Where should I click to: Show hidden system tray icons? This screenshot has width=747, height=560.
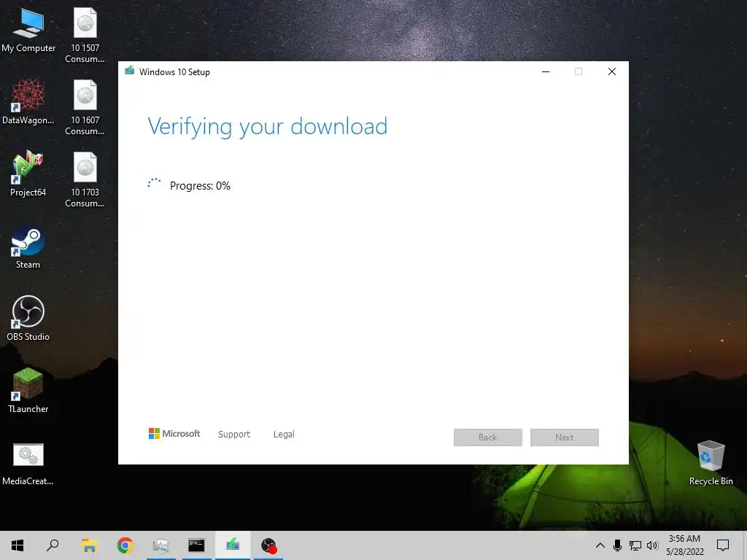pos(600,545)
